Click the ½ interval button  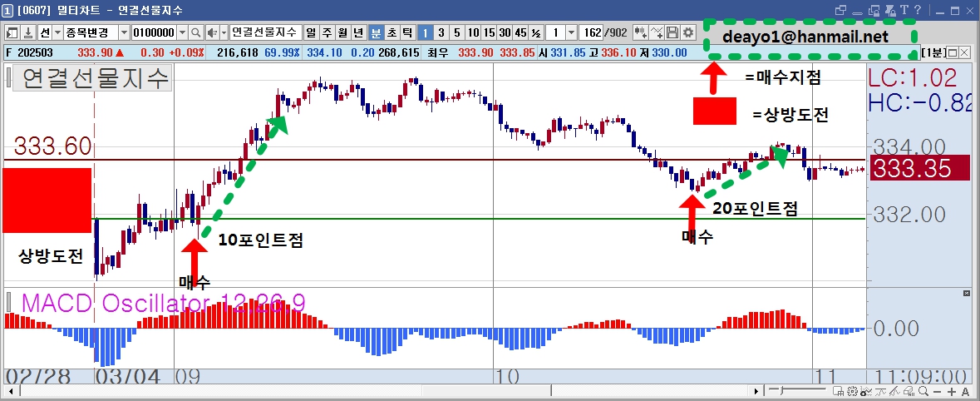[536, 32]
